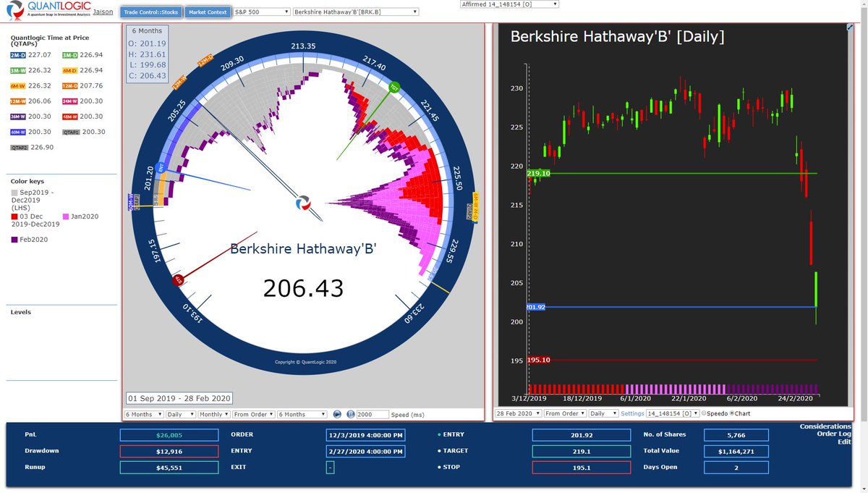868x493 pixels.
Task: Click the 12M-D QTAP badge
Action: pyautogui.click(x=70, y=85)
